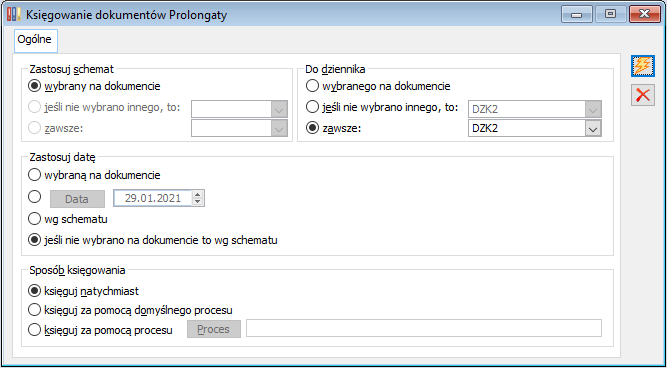
Task: Select 'księguj za pomocą procesu' option
Action: (100, 330)
